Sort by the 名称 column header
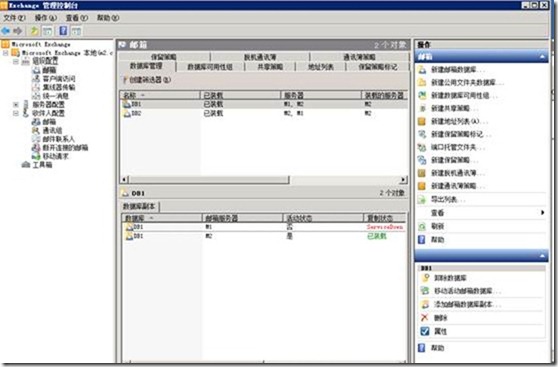 (160, 95)
